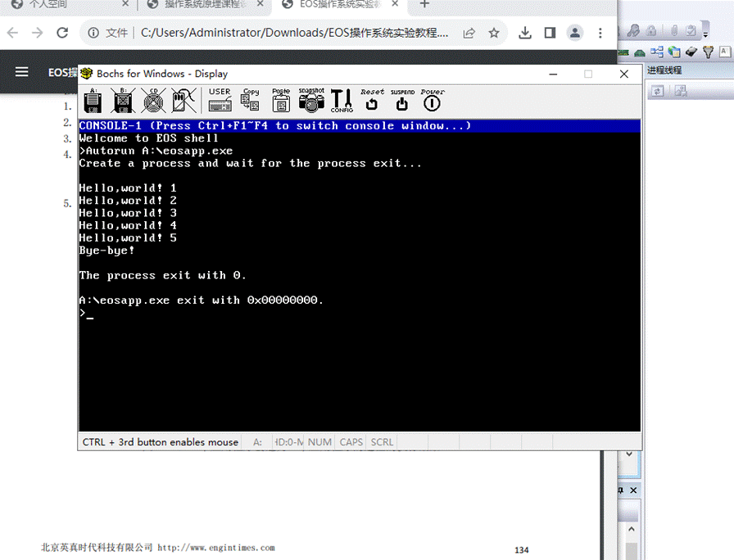Click the Copy icon in Bochs toolbar

[251, 100]
